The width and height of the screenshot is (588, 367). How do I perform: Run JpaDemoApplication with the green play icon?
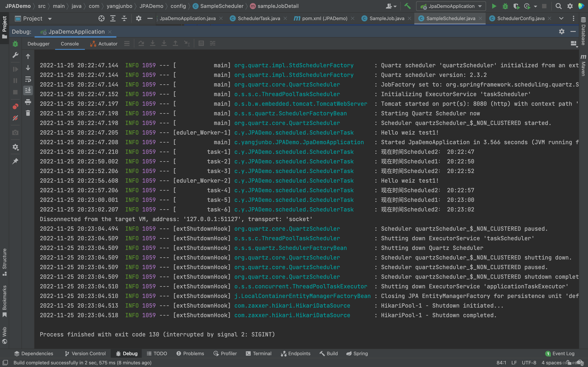pos(494,6)
